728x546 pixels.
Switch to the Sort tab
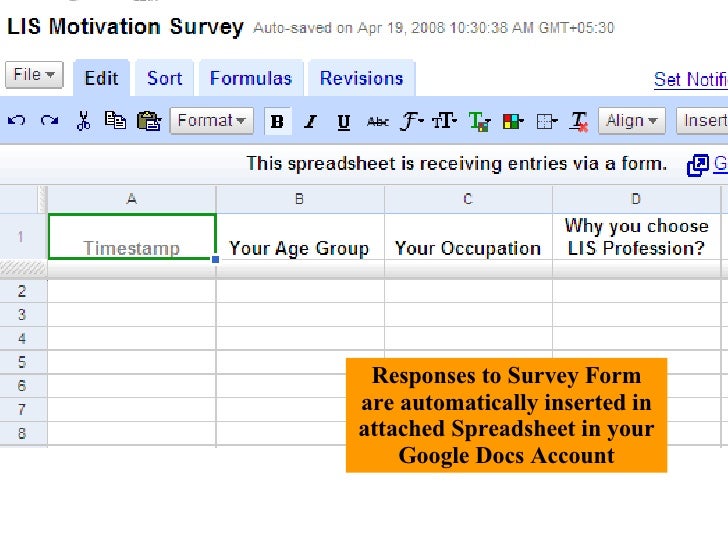(164, 78)
